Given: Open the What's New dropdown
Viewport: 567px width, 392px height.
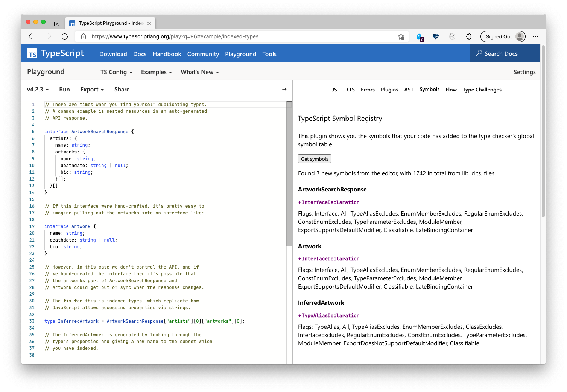Looking at the screenshot, I should tap(200, 72).
